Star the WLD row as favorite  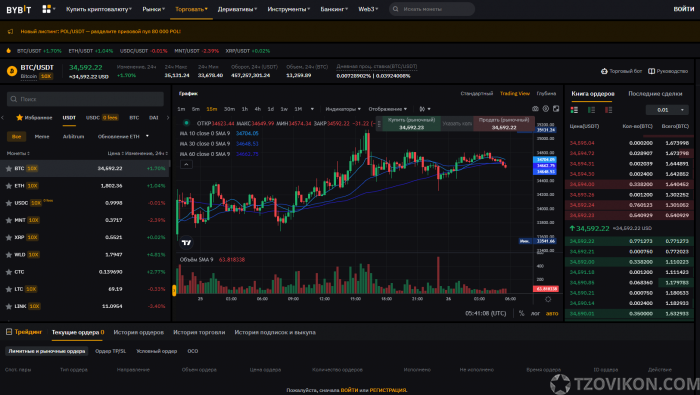8,255
